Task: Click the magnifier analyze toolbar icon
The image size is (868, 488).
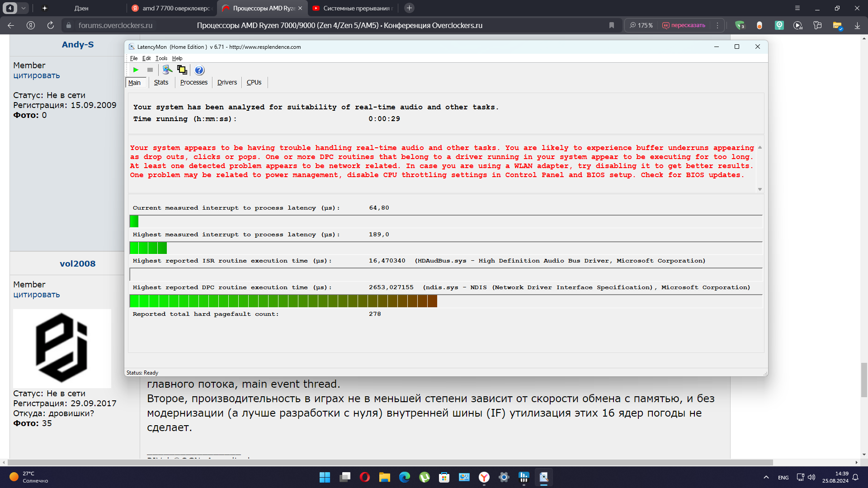Action: pos(167,70)
